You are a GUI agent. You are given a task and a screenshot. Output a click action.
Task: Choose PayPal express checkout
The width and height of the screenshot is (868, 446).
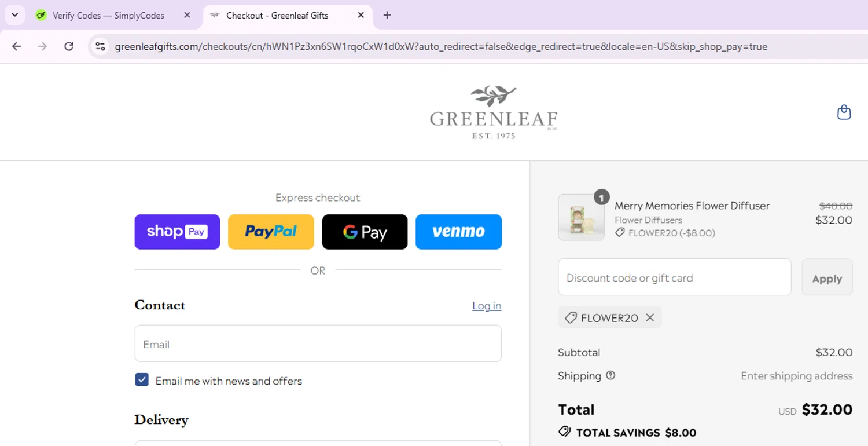click(x=271, y=232)
